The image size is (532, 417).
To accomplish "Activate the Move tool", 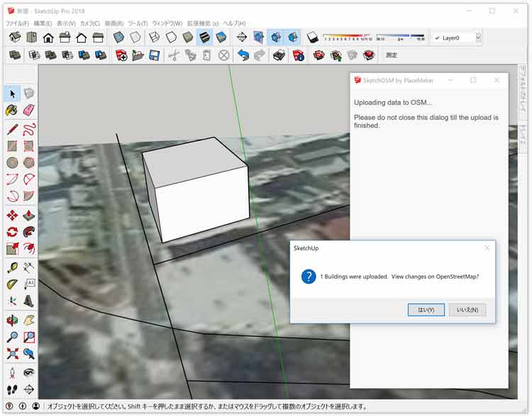I will (12, 215).
